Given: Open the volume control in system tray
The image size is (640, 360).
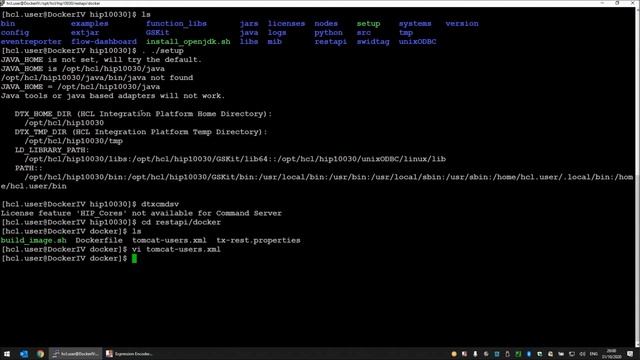Looking at the screenshot, I should coord(582,354).
